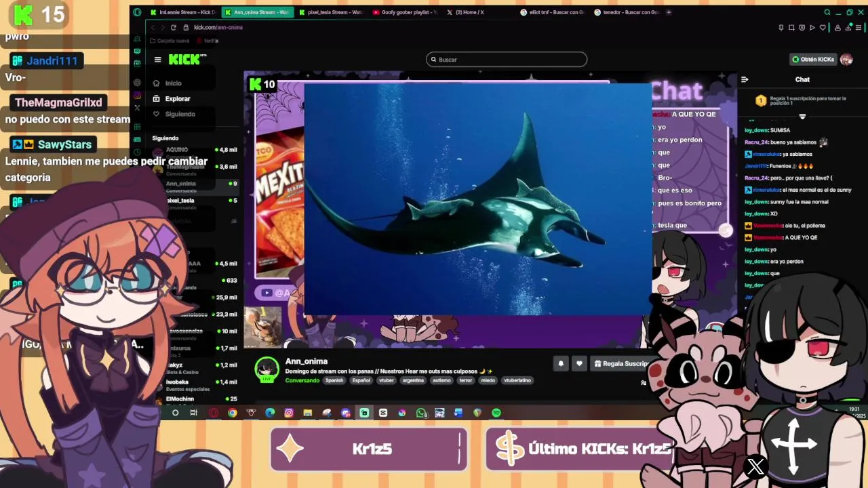Switch to tenedor search tab
868x488 pixels.
coord(627,12)
